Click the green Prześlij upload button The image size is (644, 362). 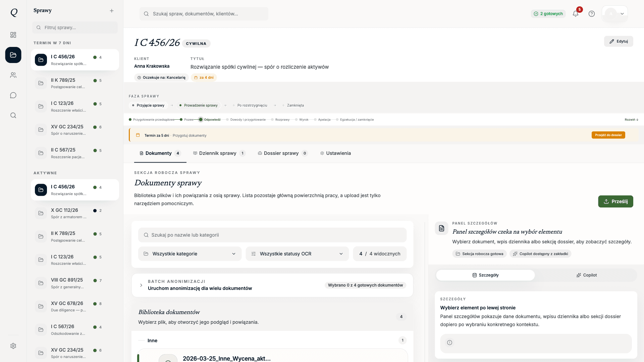(615, 201)
